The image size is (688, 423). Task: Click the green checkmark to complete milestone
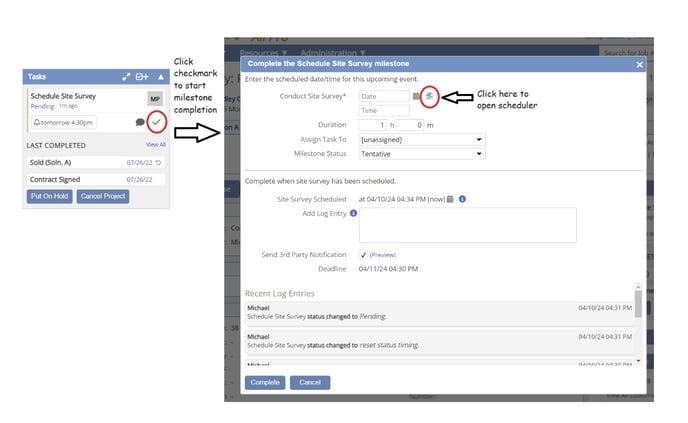coord(156,122)
